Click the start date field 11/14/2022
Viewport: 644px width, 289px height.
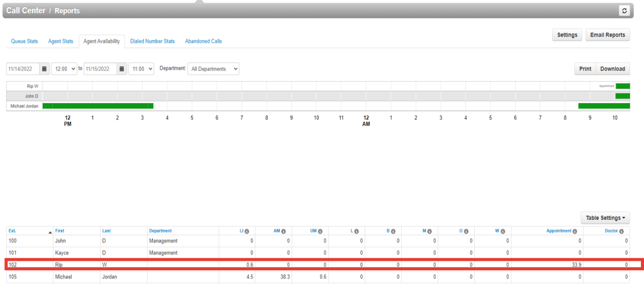pos(23,68)
